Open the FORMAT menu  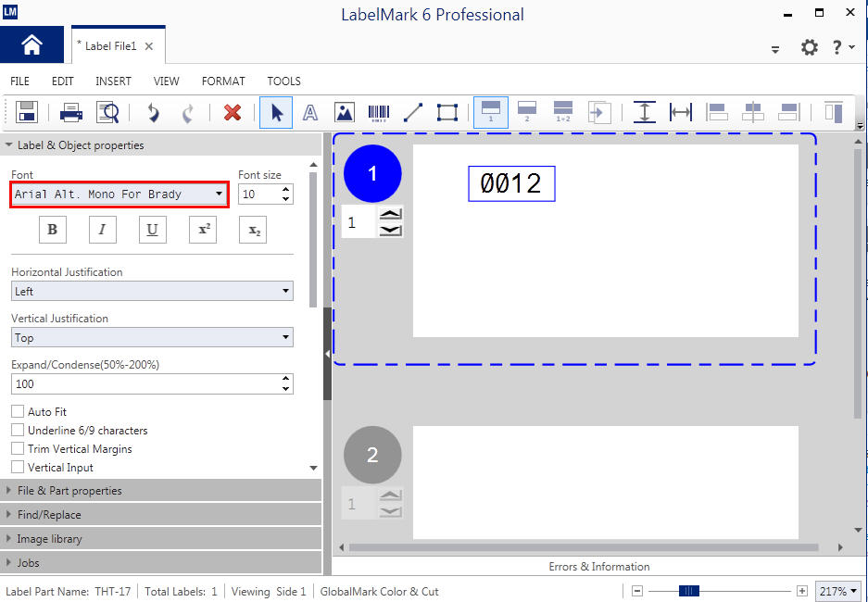pos(223,82)
